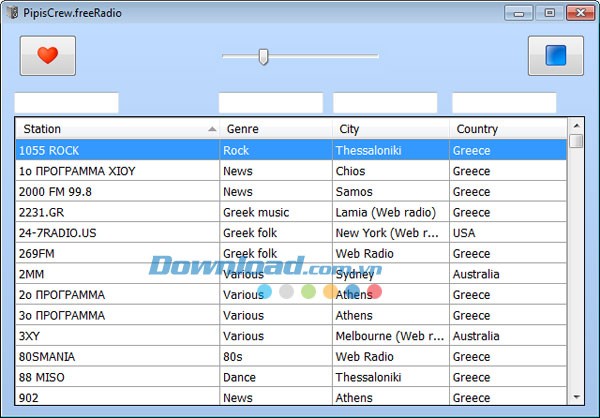Image resolution: width=600 pixels, height=418 pixels.
Task: Choose the 2231.GR Greek music station
Action: coord(117,212)
